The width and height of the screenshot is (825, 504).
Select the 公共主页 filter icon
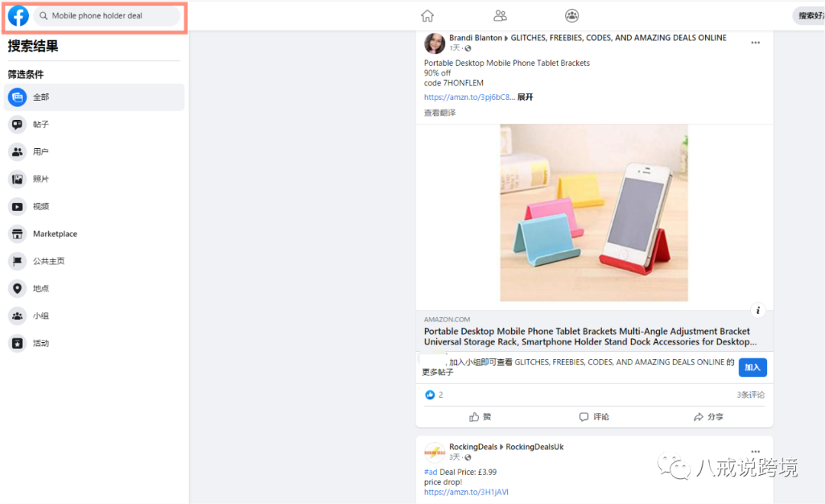18,261
